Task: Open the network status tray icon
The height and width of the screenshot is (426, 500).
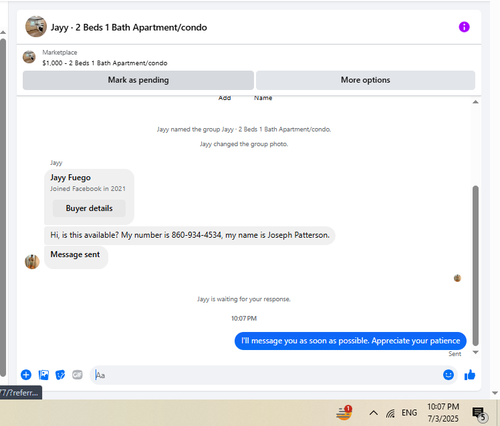Action: click(x=390, y=413)
